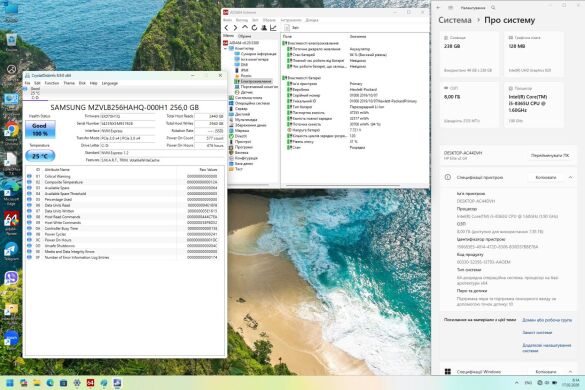Go to Система breadcrumb in Settings
The height and width of the screenshot is (390, 585).
tap(455, 20)
